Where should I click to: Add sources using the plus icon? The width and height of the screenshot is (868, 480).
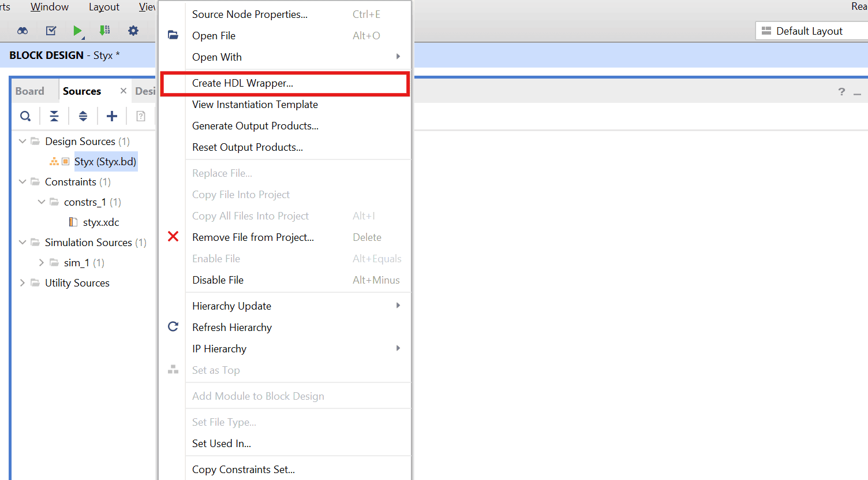tap(112, 116)
